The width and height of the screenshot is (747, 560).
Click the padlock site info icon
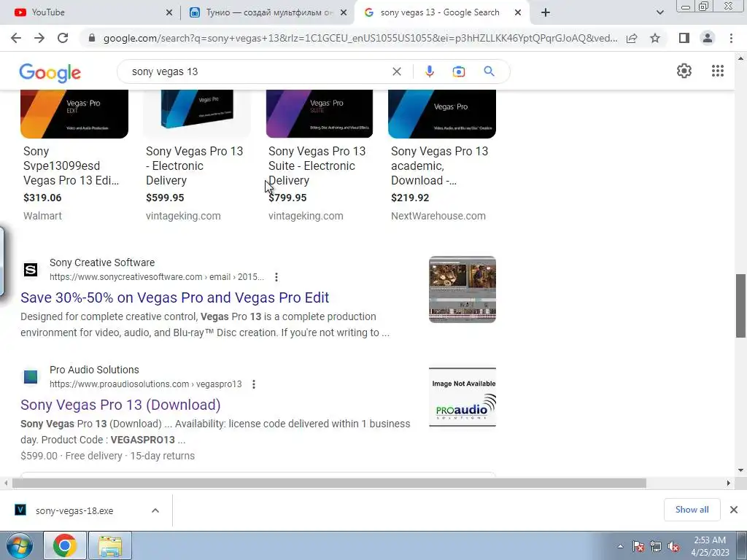tap(93, 38)
